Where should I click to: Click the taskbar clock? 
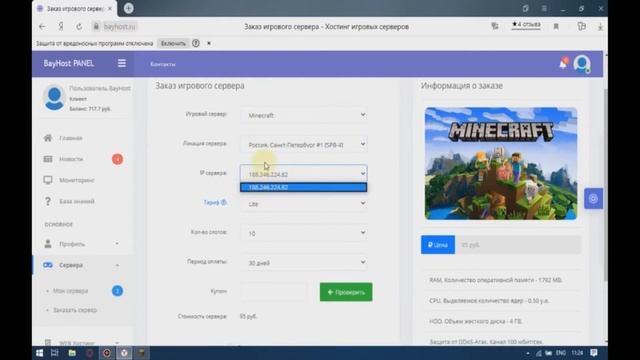577,353
